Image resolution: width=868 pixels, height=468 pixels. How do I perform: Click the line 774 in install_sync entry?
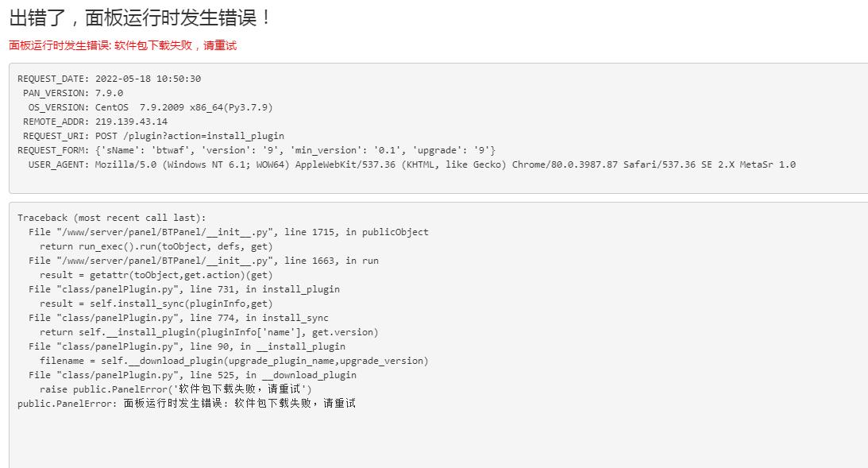[179, 318]
